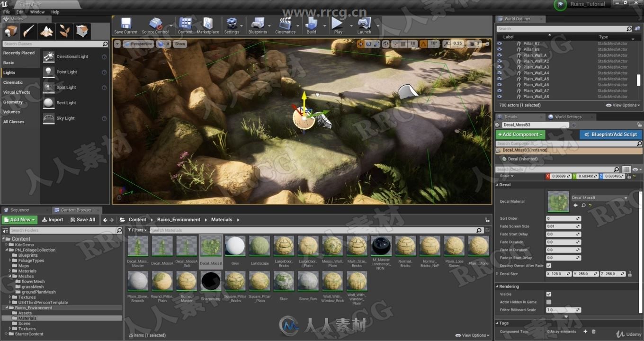Select the Sharpening material thumbnail
644x341 pixels.
[x=211, y=282]
